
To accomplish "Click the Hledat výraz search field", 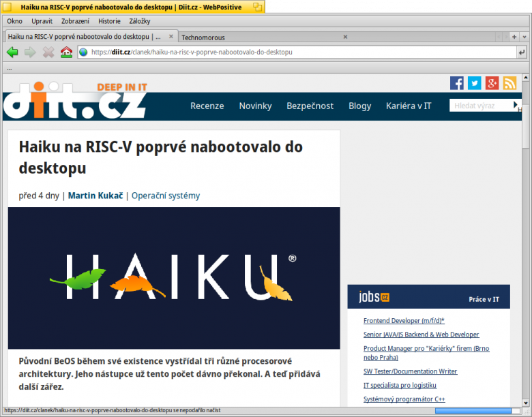I will (x=480, y=106).
